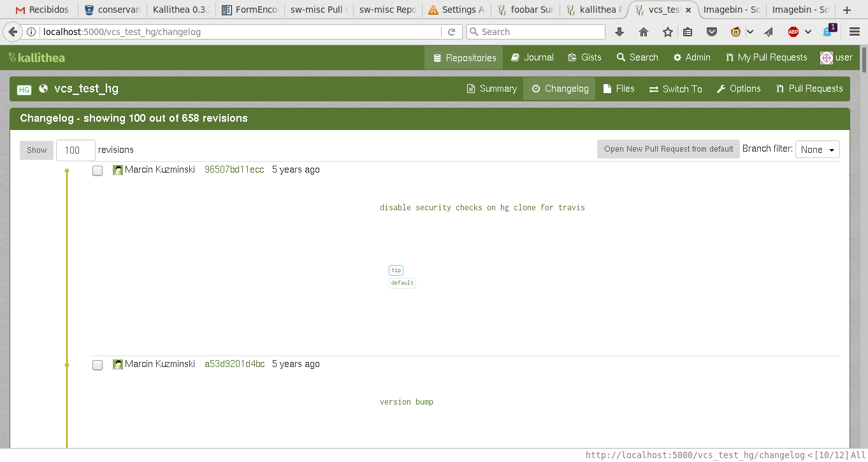Open a new browser tab with plus icon

click(846, 10)
